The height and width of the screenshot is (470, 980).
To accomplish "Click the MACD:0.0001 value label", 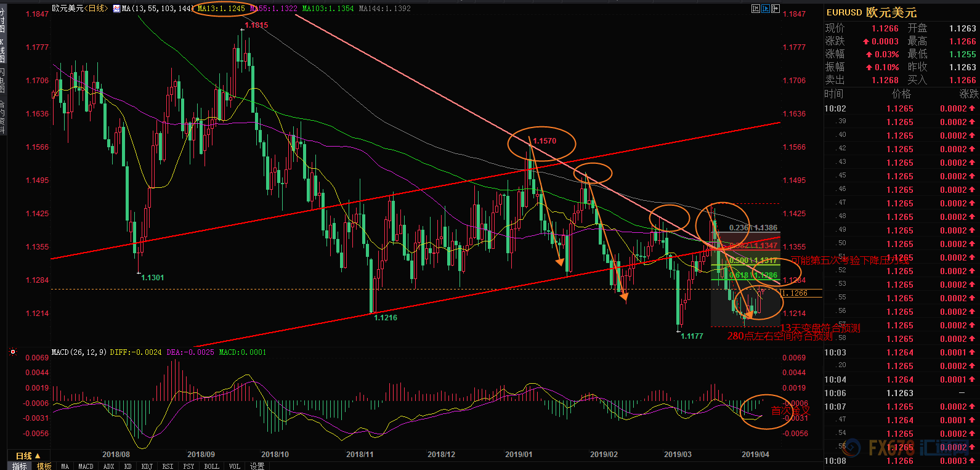I will [x=243, y=352].
